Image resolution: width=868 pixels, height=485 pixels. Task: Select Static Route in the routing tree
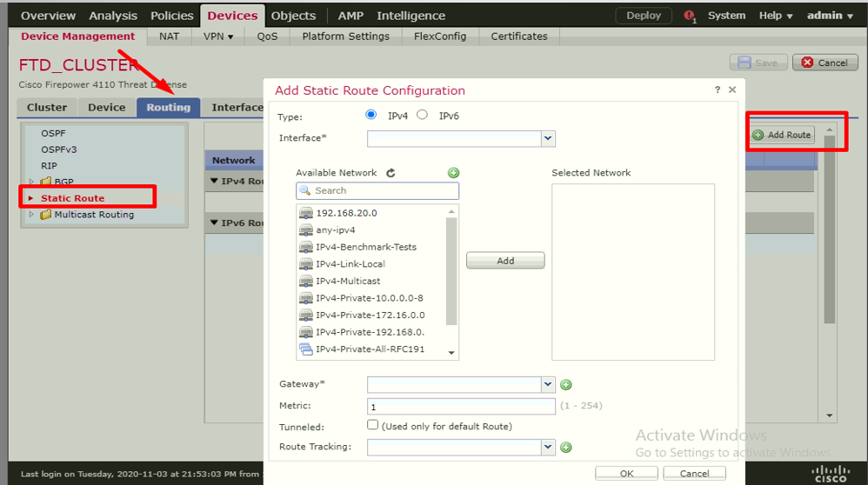click(72, 198)
